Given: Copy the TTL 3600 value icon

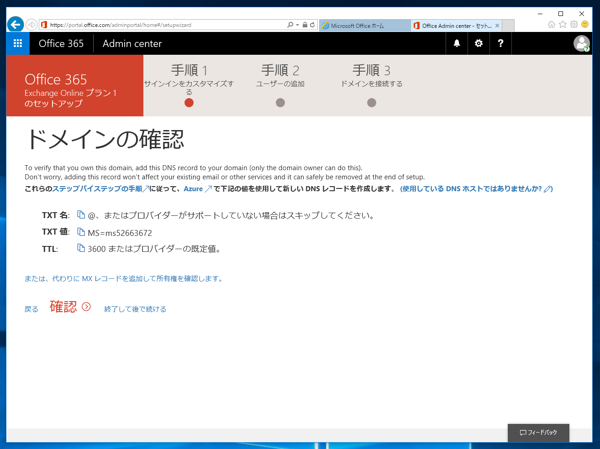Looking at the screenshot, I should tap(81, 248).
